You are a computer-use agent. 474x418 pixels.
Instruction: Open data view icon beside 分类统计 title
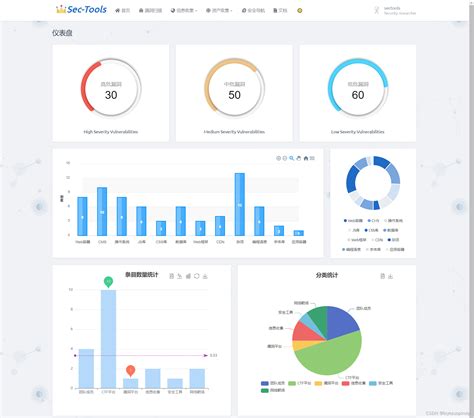pos(383,276)
